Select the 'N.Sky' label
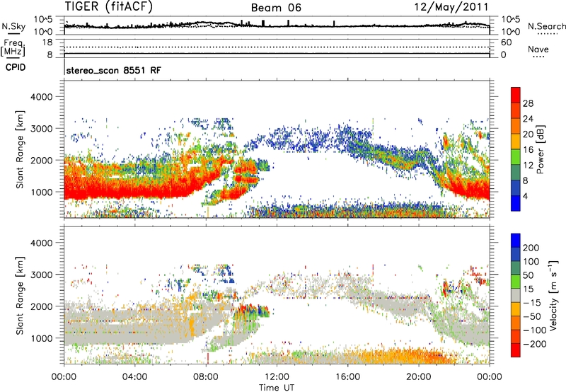Image resolution: width=566 pixels, height=392 pixels. tap(13, 26)
